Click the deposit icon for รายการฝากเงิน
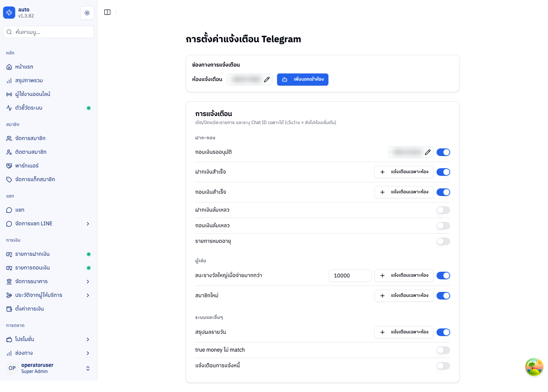This screenshot has height=392, width=548. pyautogui.click(x=9, y=254)
